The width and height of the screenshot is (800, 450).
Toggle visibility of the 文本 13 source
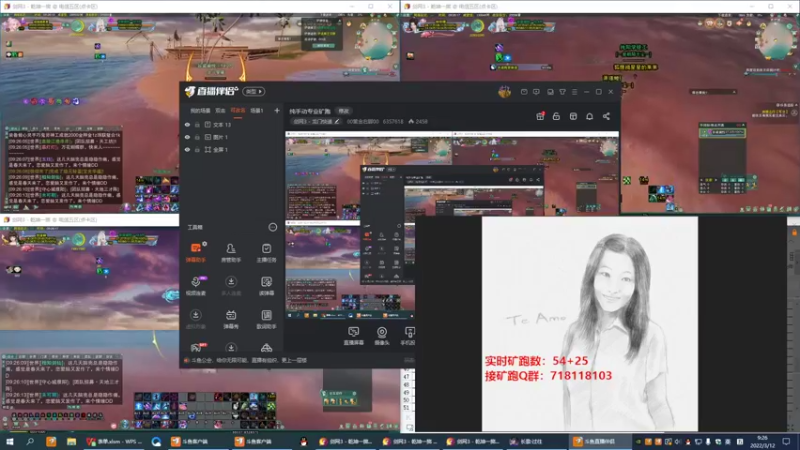pyautogui.click(x=187, y=124)
